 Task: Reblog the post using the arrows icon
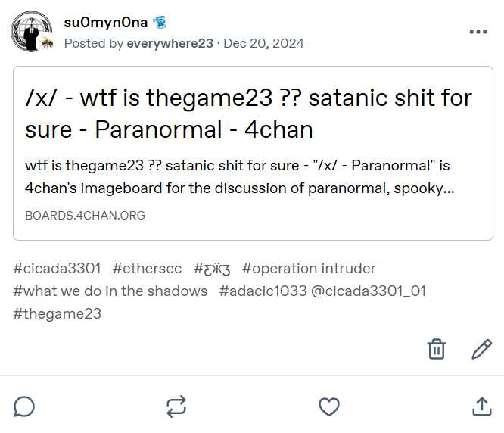(176, 407)
